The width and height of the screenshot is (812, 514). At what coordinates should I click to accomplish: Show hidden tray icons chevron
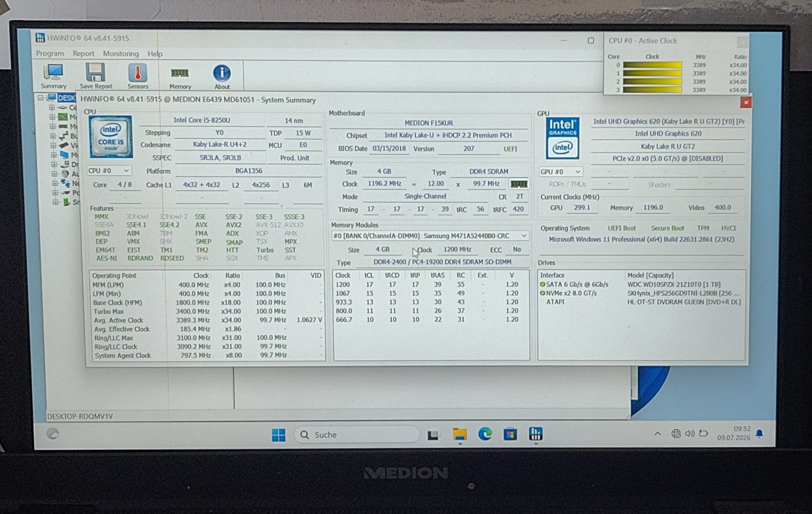657,433
